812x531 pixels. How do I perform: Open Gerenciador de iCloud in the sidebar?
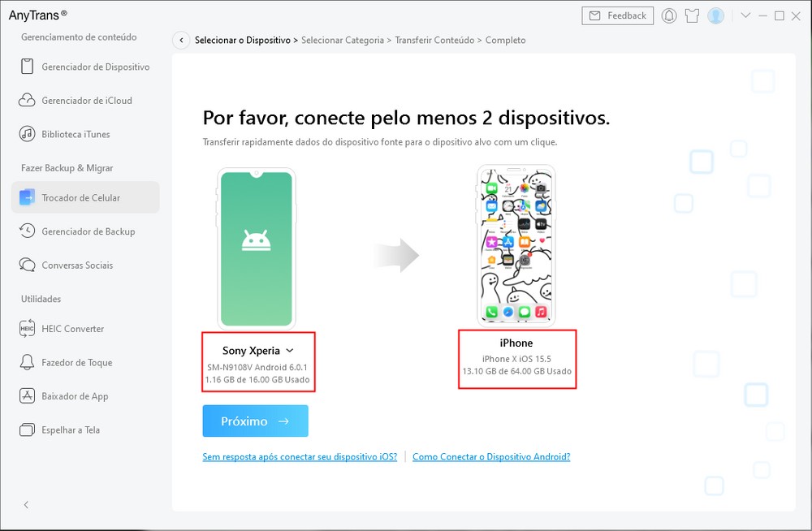[85, 101]
